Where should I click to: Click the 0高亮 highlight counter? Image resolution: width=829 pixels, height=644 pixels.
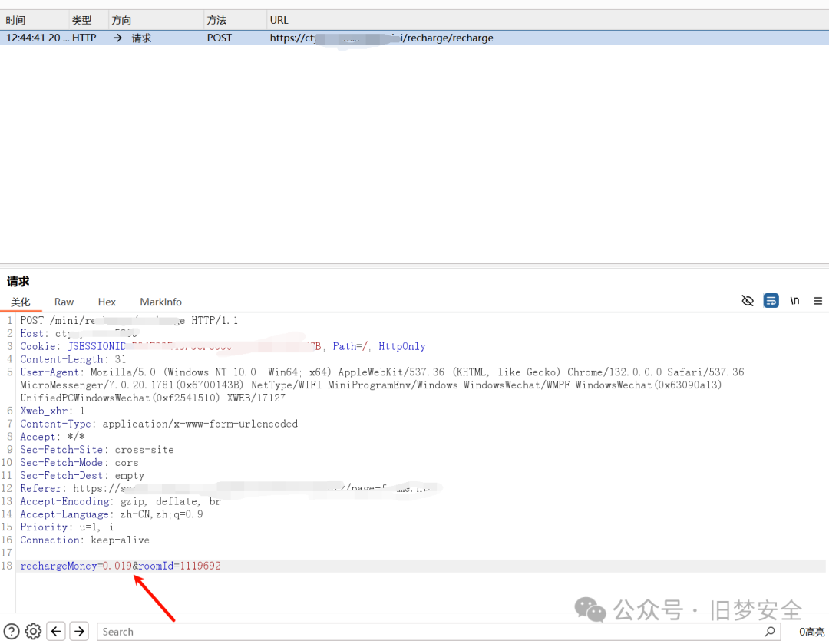[811, 632]
